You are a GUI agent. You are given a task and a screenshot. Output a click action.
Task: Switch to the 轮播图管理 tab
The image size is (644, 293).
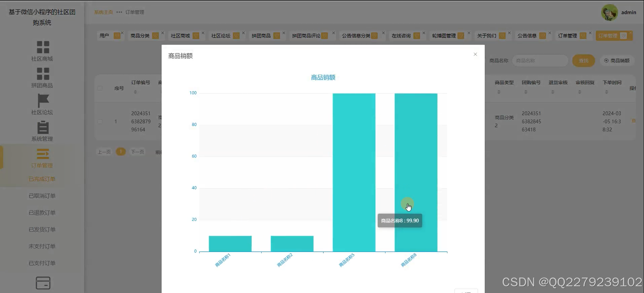pyautogui.click(x=444, y=36)
